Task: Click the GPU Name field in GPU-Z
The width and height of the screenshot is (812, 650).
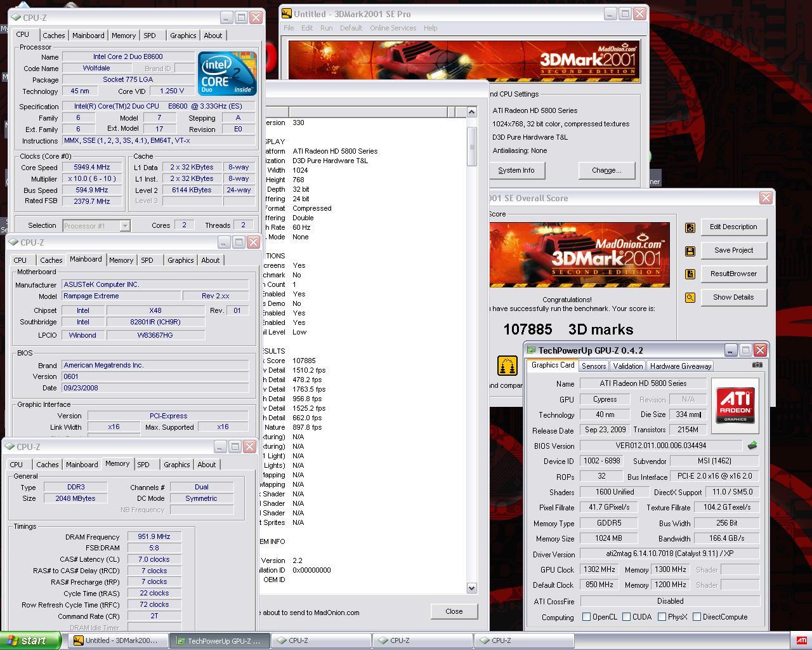Action: point(643,383)
